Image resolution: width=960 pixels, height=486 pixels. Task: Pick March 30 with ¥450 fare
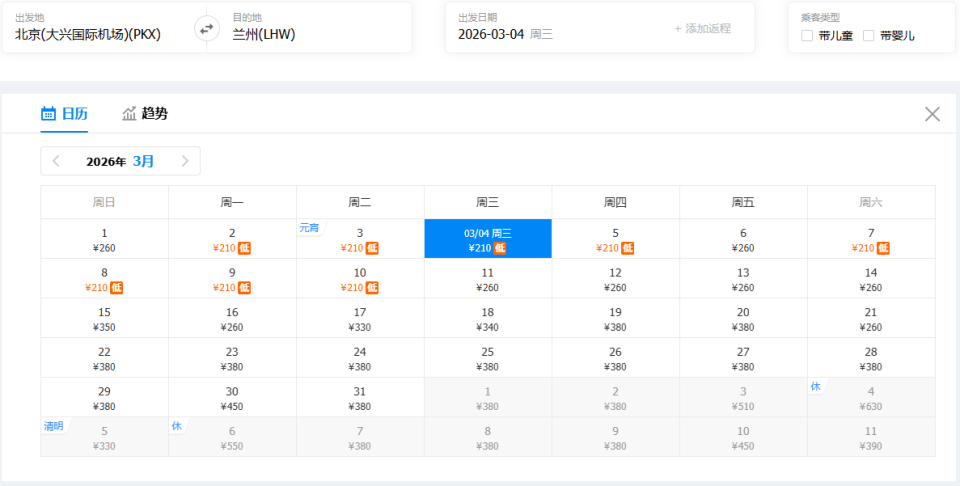tap(232, 398)
